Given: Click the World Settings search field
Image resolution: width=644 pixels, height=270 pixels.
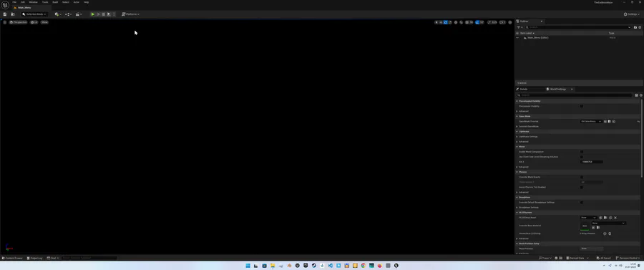Looking at the screenshot, I should (x=575, y=95).
